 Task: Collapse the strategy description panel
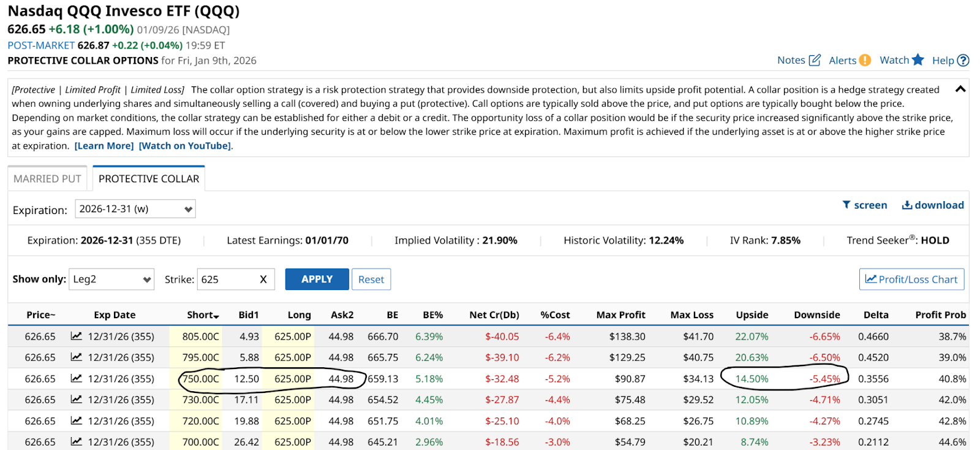(x=960, y=90)
